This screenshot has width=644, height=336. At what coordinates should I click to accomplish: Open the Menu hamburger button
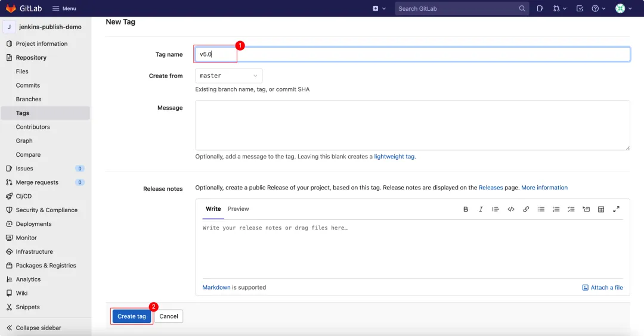coord(64,8)
